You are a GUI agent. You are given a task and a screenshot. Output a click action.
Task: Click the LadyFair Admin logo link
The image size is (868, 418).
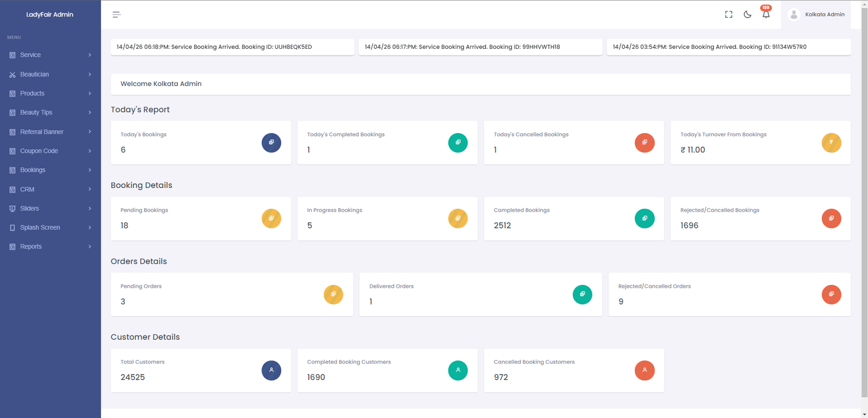tap(50, 15)
